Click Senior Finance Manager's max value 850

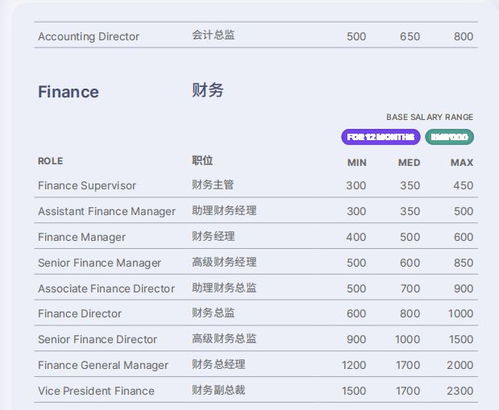(463, 263)
